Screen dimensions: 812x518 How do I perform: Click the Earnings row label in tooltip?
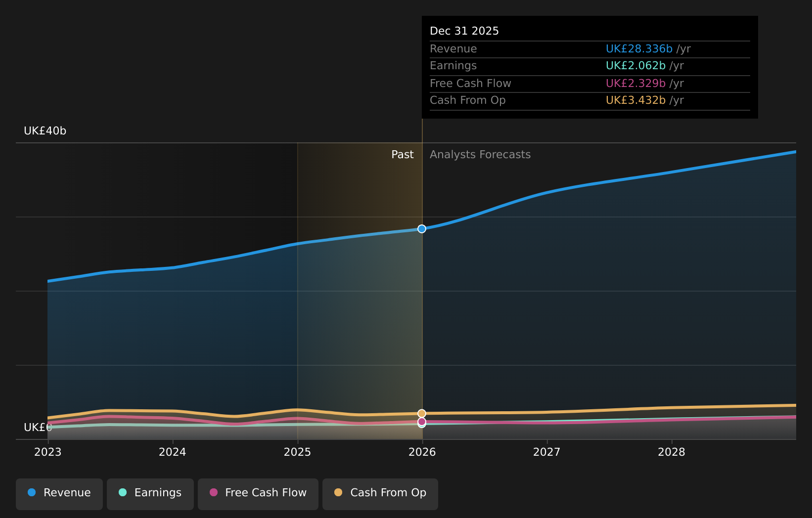[x=453, y=66]
